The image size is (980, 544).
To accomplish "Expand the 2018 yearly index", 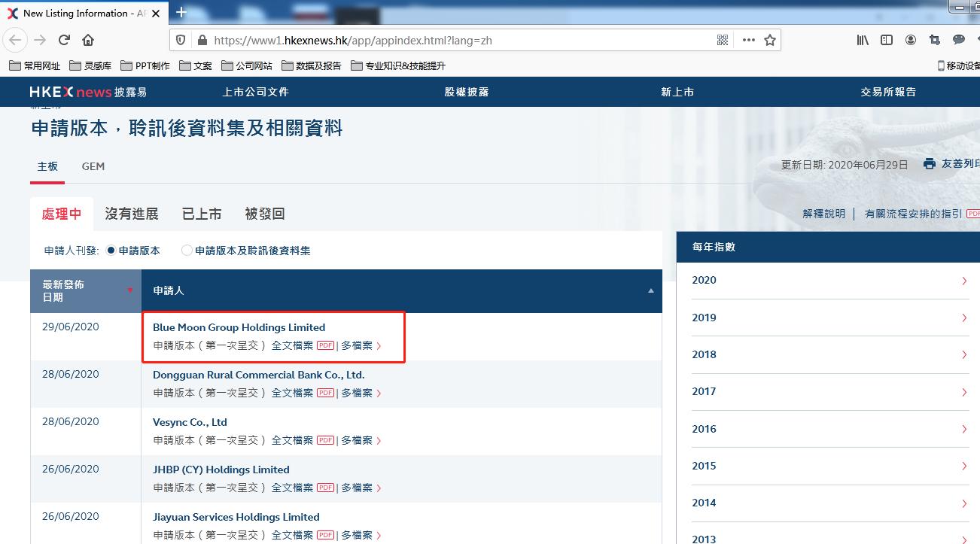I will 829,354.
